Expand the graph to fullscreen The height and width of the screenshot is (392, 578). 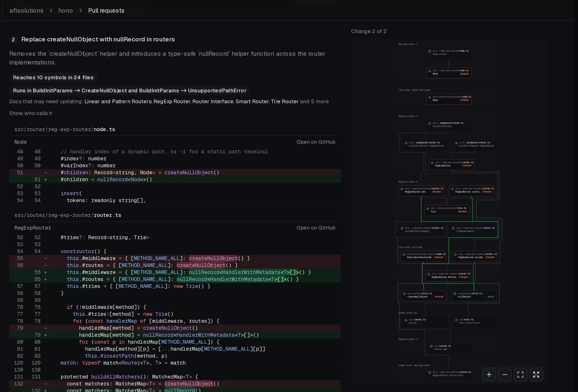(536, 375)
